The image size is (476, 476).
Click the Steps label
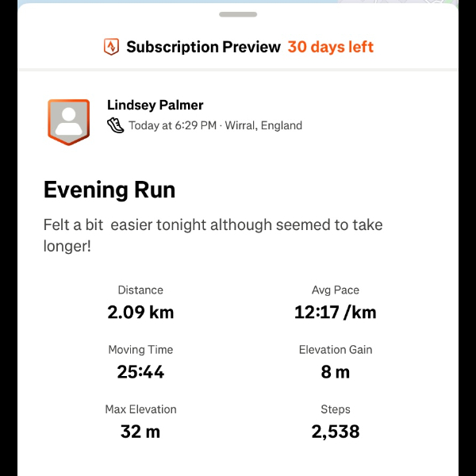[x=335, y=409]
